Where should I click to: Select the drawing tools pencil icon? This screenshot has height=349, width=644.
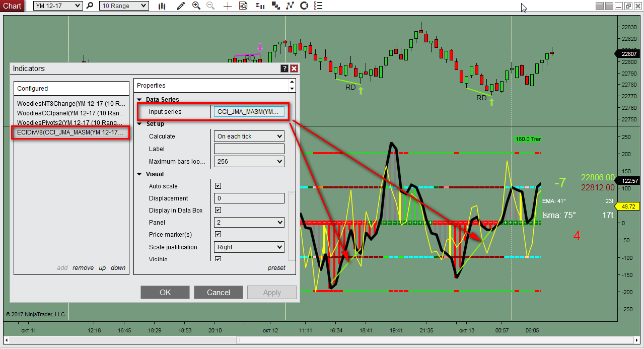[x=181, y=6]
